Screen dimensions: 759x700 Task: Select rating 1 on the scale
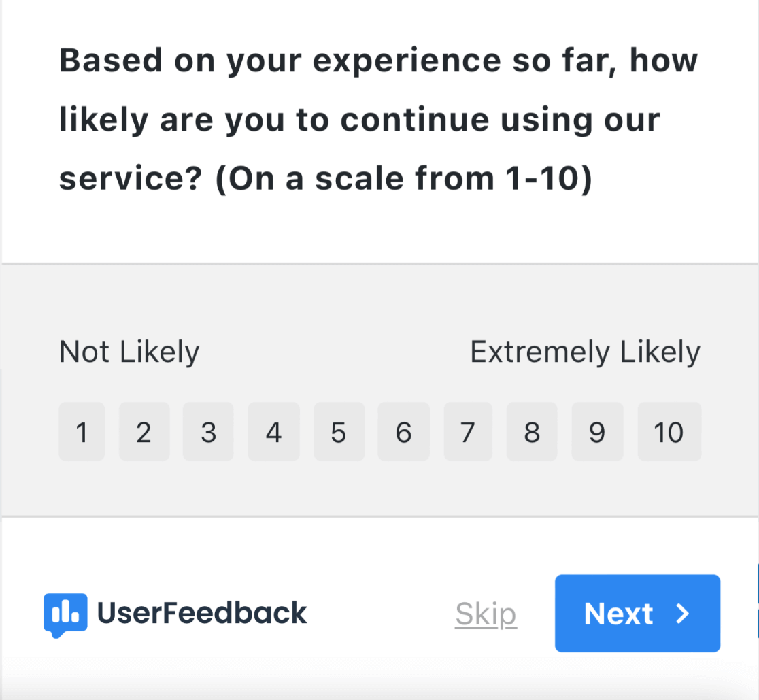[82, 432]
